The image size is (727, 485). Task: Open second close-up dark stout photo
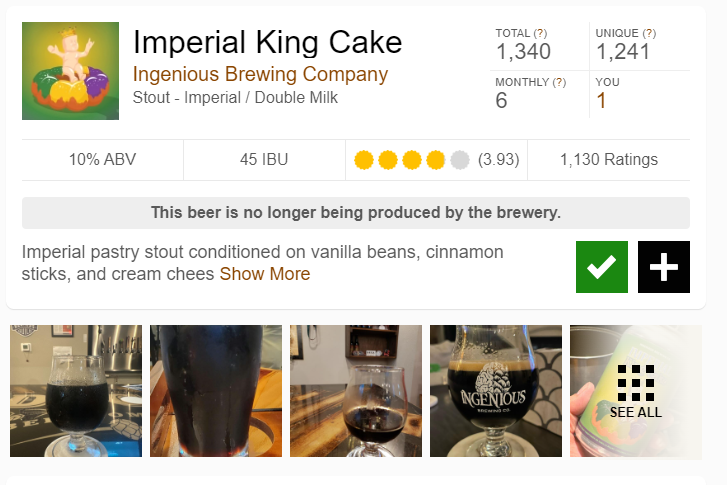tap(216, 391)
